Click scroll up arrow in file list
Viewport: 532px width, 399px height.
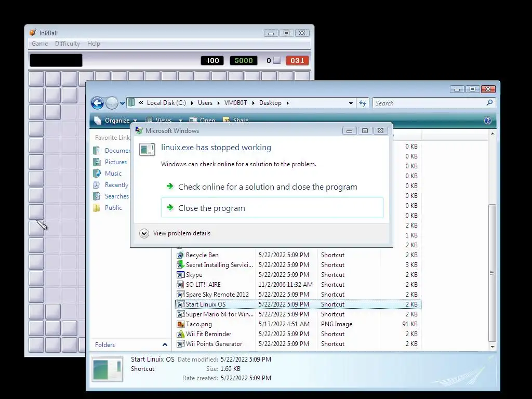493,134
